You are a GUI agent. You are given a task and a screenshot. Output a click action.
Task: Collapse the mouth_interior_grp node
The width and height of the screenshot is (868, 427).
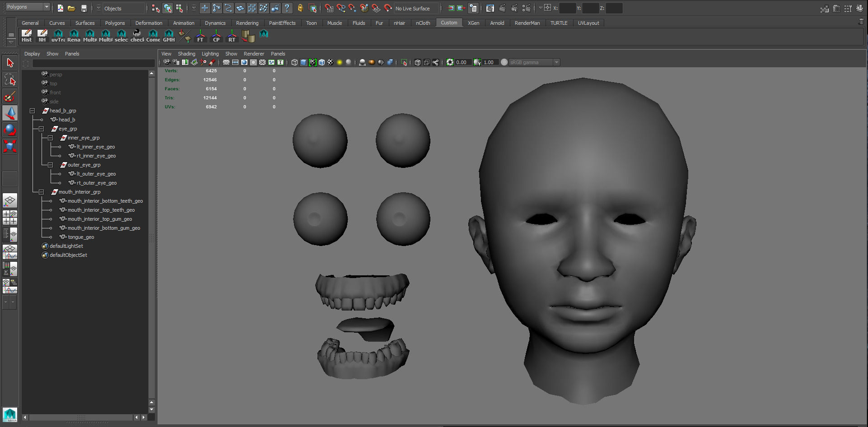click(x=41, y=192)
